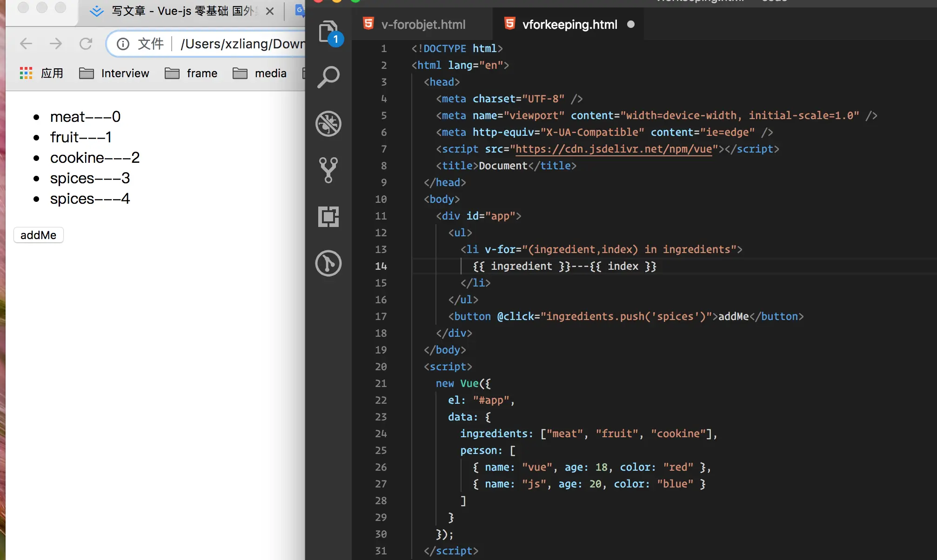Open the Extensions squares icon
This screenshot has height=560, width=937.
click(x=328, y=217)
